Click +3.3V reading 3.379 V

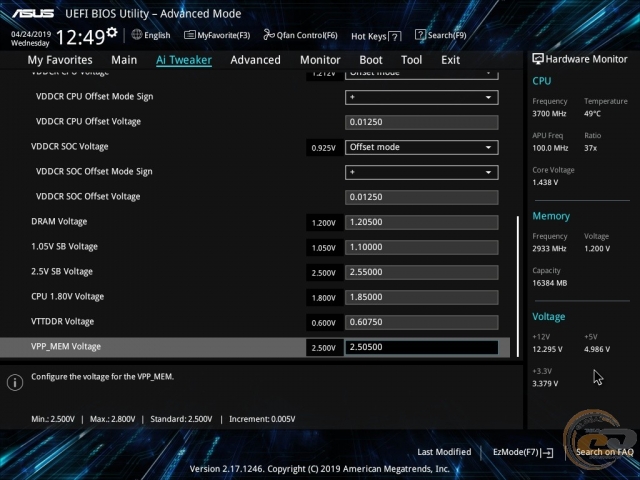(545, 384)
